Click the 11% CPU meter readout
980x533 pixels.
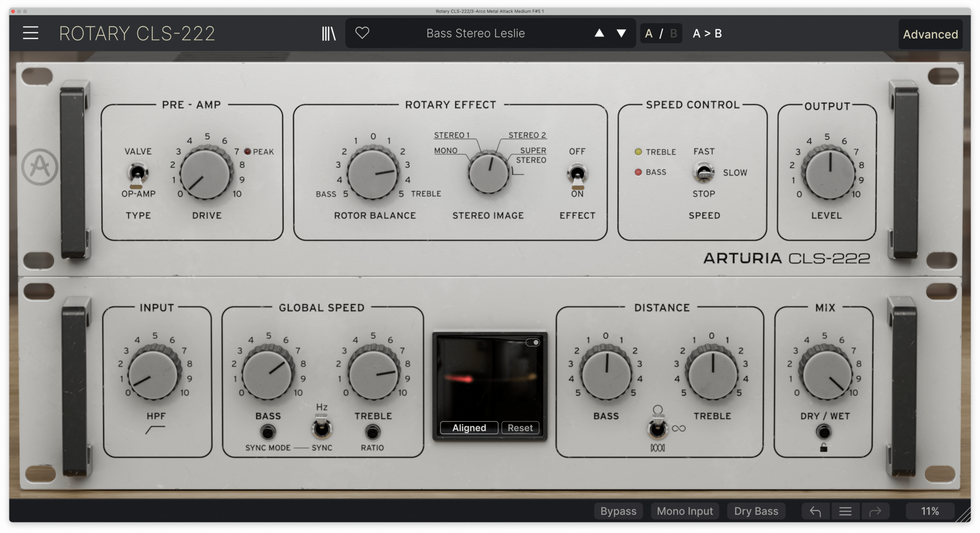(x=929, y=511)
